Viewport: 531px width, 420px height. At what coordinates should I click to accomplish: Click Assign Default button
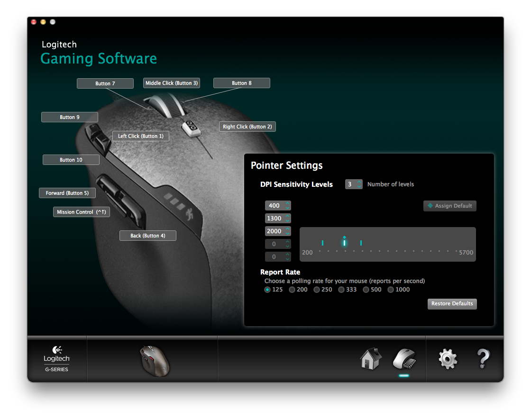coord(450,206)
